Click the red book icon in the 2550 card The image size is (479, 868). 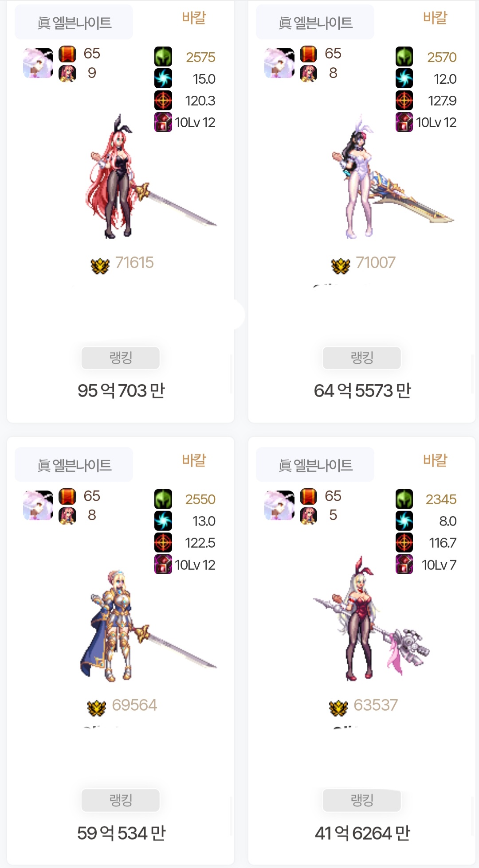pos(67,496)
